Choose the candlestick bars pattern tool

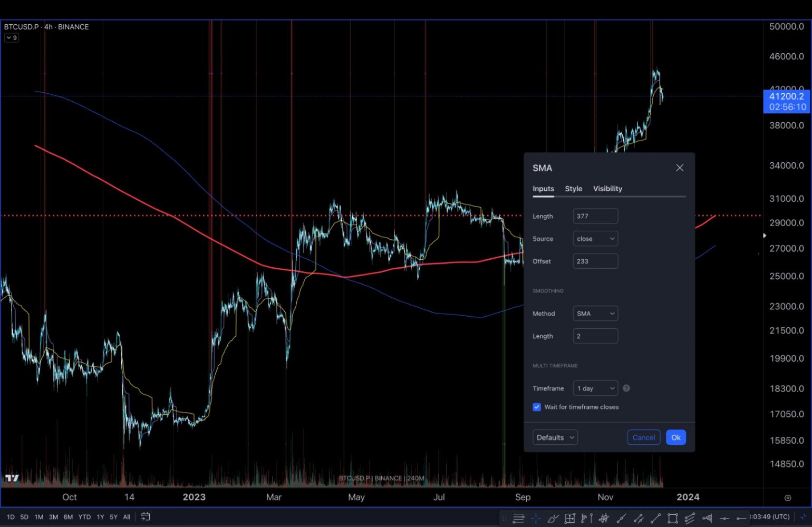point(604,518)
